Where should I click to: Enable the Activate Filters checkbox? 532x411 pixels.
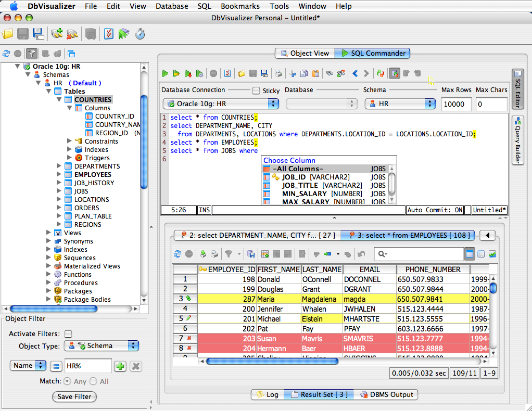click(68, 334)
